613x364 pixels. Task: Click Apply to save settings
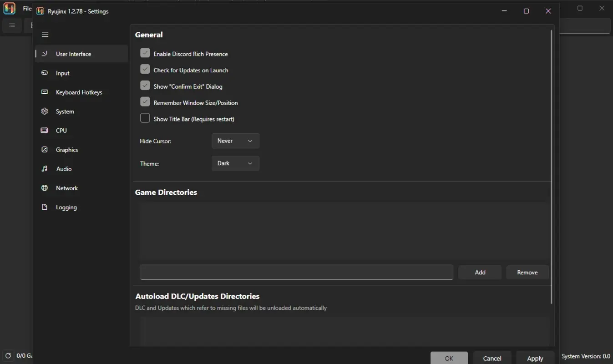534,358
